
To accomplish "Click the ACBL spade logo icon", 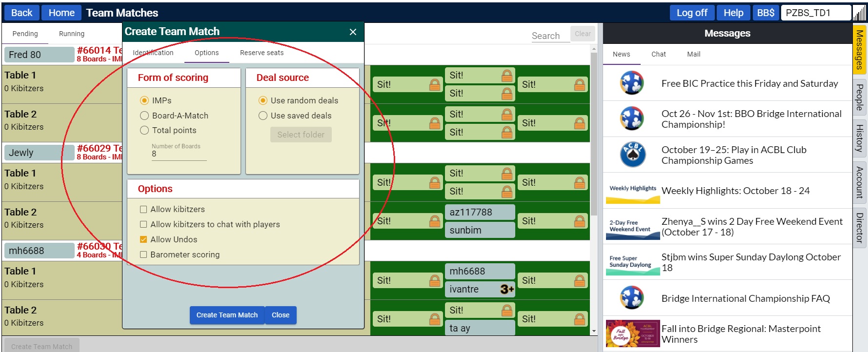I will 632,155.
